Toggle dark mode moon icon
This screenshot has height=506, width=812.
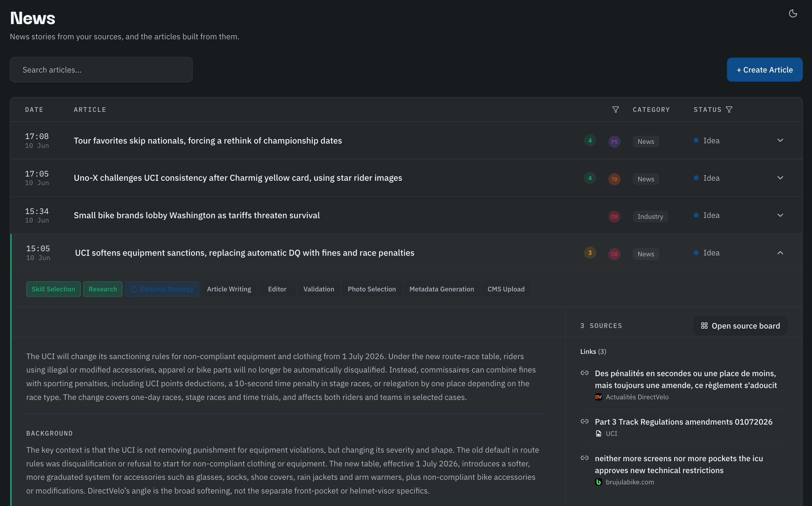pyautogui.click(x=792, y=14)
